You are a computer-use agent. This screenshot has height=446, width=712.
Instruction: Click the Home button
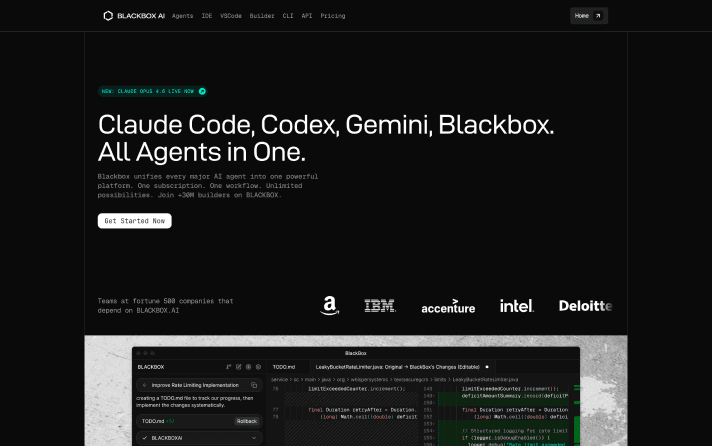pos(589,16)
